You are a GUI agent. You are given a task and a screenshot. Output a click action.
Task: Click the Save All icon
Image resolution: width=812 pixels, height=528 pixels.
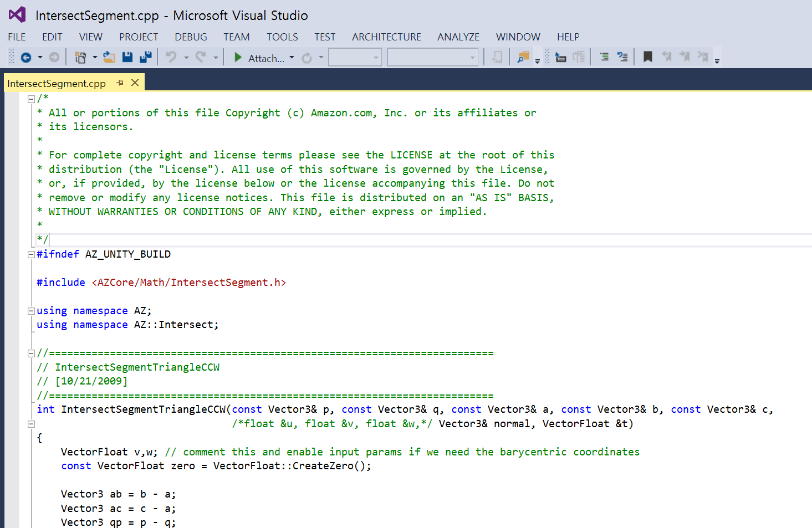[146, 58]
